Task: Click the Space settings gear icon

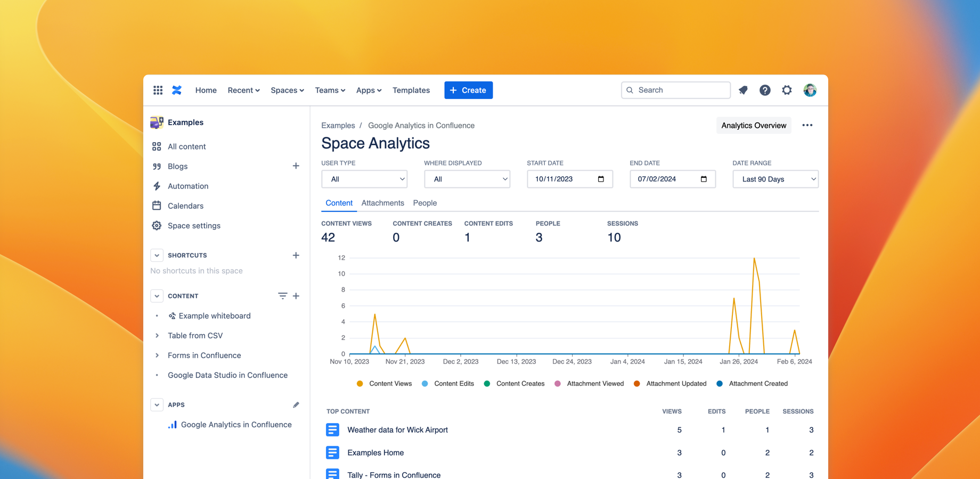Action: coord(157,226)
